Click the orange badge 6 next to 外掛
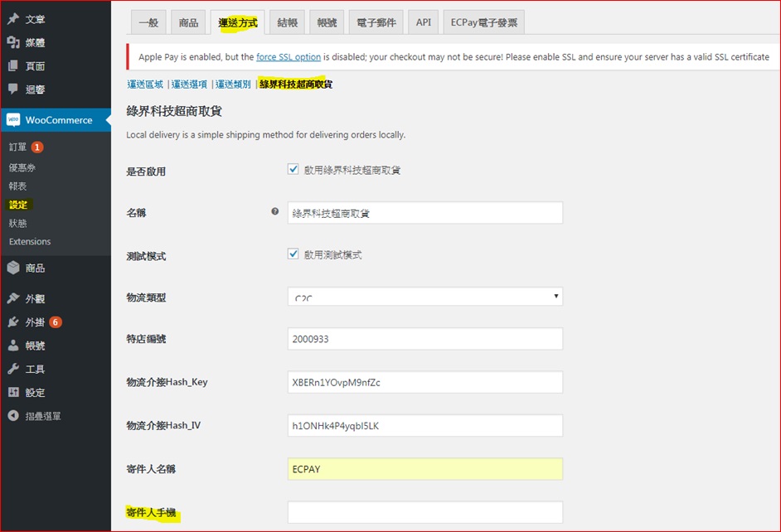This screenshot has height=532, width=781. tap(56, 322)
